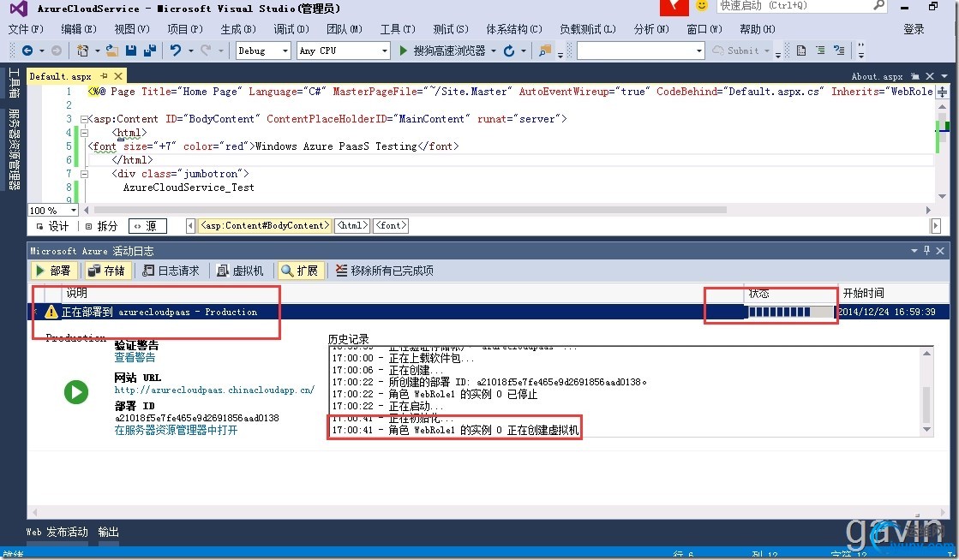Click the Find in Files icon
This screenshot has width=959, height=560.
[x=545, y=51]
